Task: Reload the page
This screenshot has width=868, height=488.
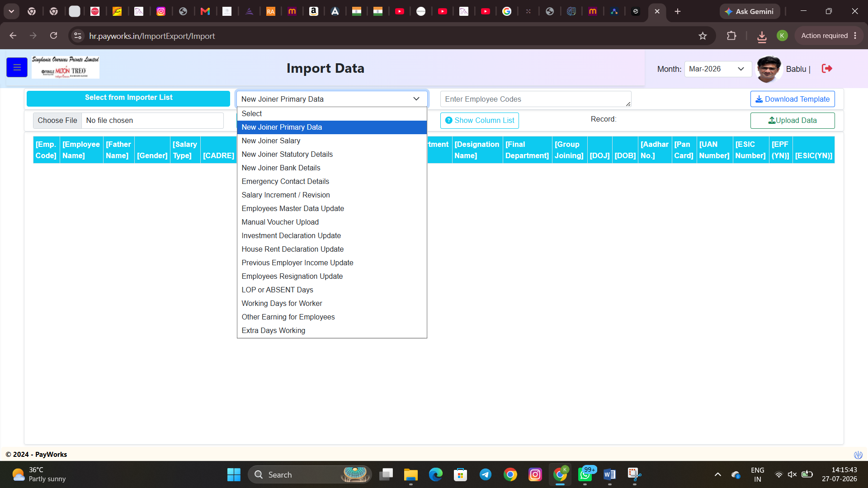Action: pyautogui.click(x=53, y=36)
